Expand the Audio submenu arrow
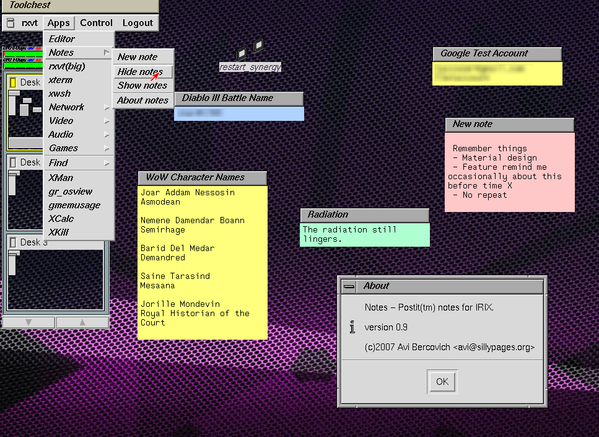 (107, 134)
